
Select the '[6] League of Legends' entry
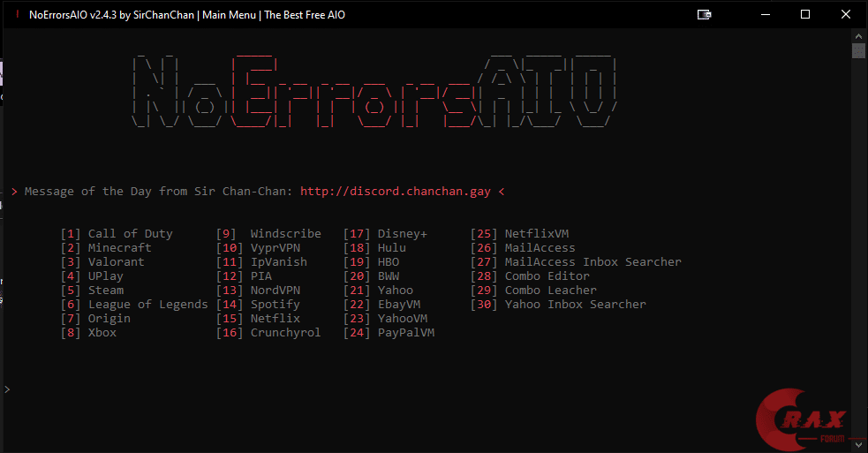click(x=134, y=305)
